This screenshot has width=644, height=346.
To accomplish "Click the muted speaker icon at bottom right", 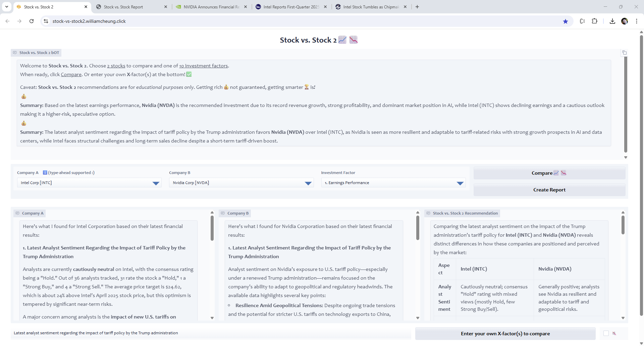I will click(x=614, y=333).
